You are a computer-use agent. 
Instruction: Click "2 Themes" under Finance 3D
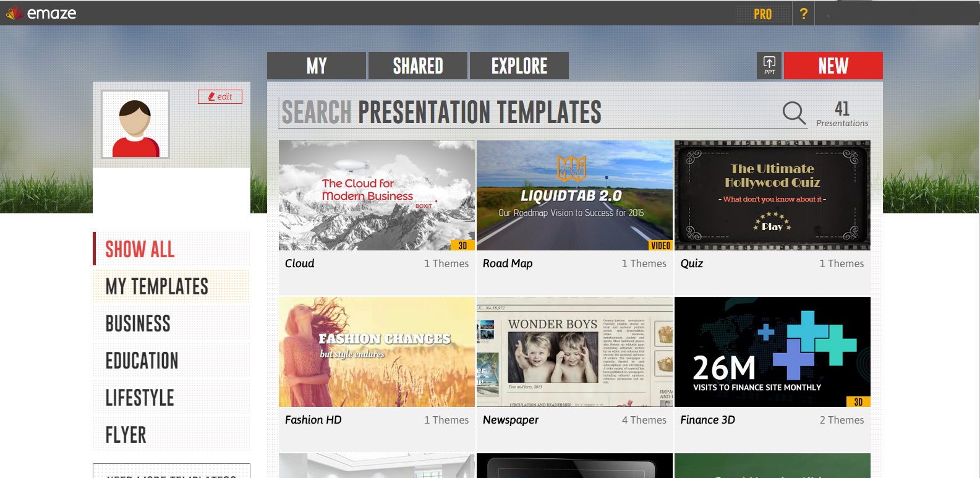point(842,420)
